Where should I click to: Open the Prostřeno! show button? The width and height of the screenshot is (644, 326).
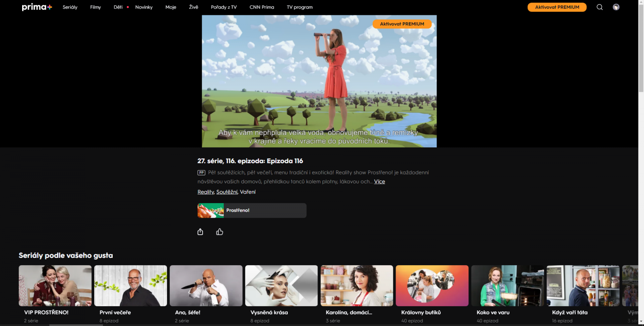(x=252, y=210)
